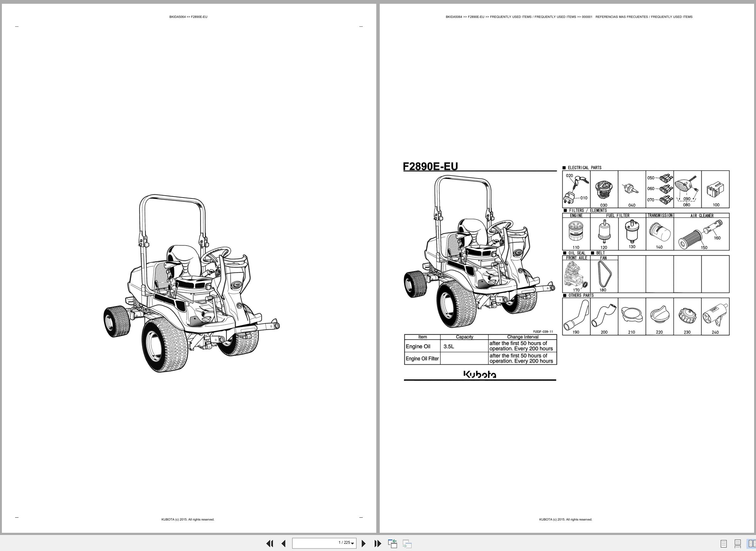Click the relay part image 100
Screen dimensions: 756x551
[x=715, y=190]
